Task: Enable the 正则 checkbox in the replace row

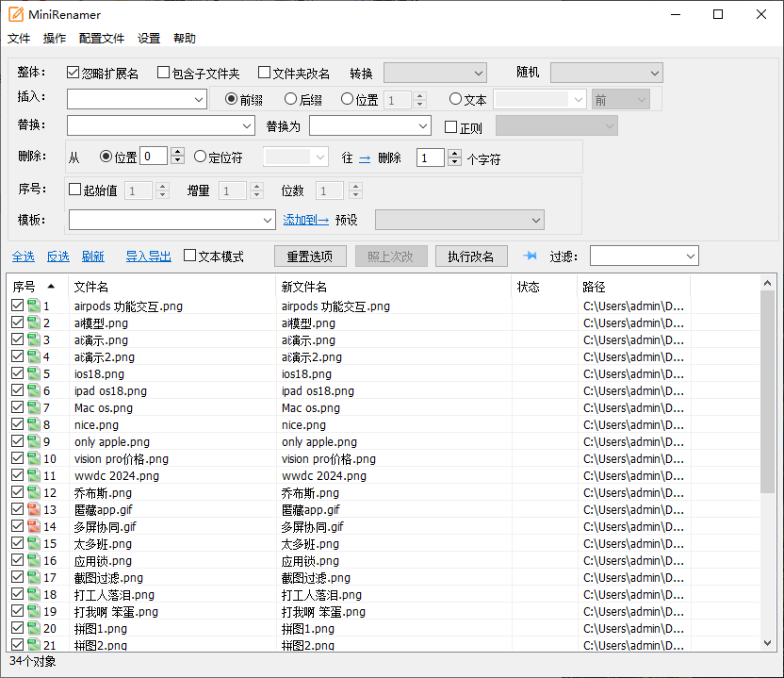Action: 451,126
